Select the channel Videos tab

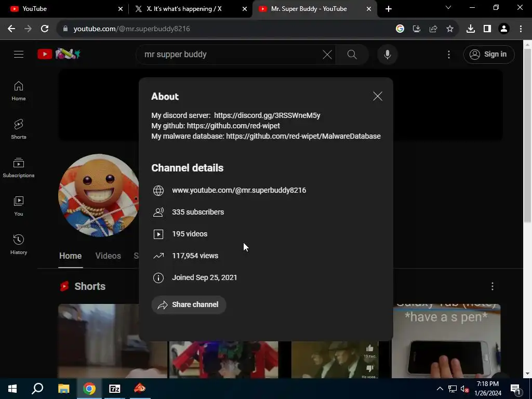coord(108,256)
